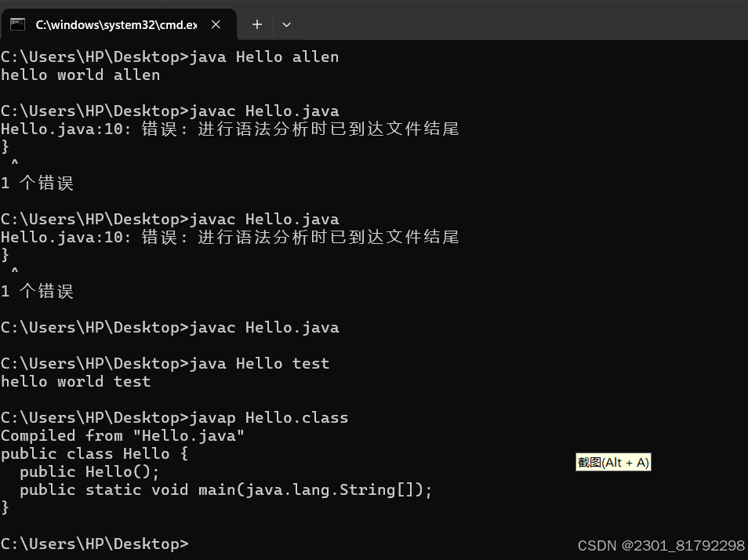Viewport: 748px width, 560px height.
Task: Close the cmd.exe terminal tab
Action: tap(216, 24)
